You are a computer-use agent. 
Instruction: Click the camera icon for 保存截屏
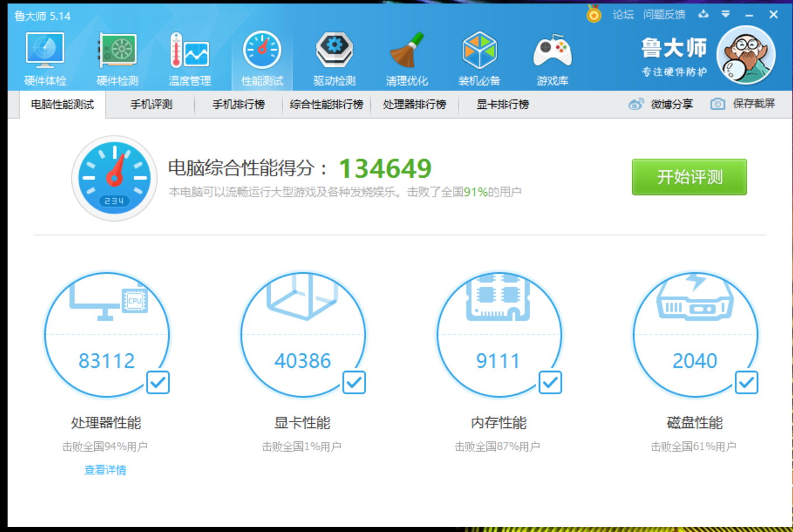pos(718,104)
